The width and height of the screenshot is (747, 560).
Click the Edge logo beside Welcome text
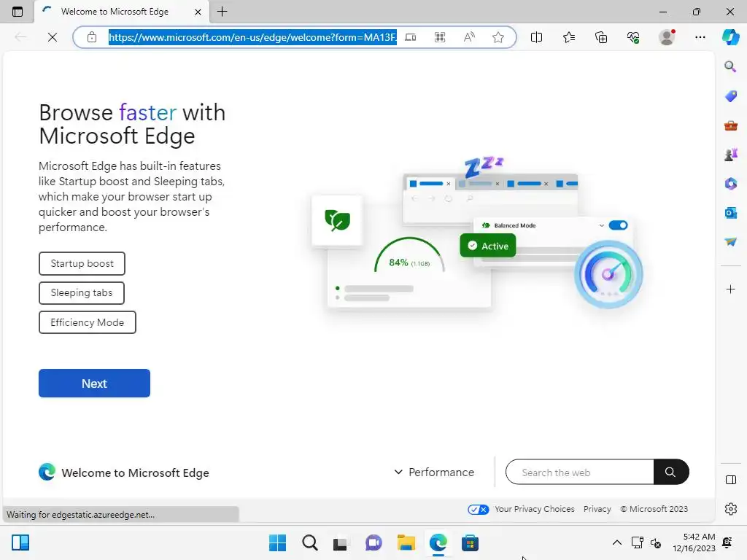point(47,472)
